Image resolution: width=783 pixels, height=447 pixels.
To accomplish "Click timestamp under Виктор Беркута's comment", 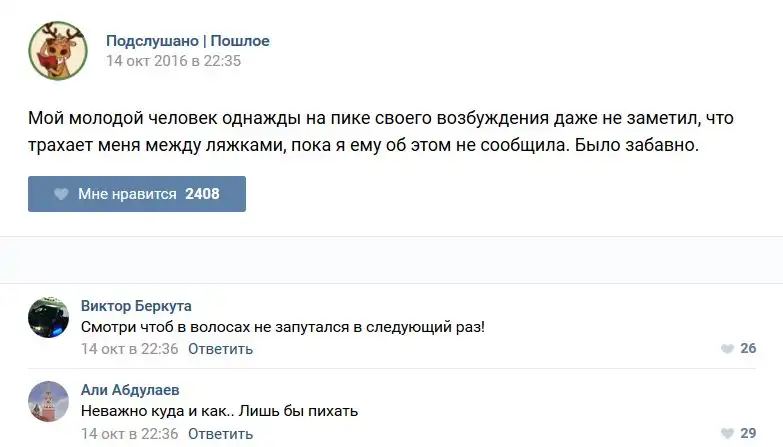I will [129, 349].
